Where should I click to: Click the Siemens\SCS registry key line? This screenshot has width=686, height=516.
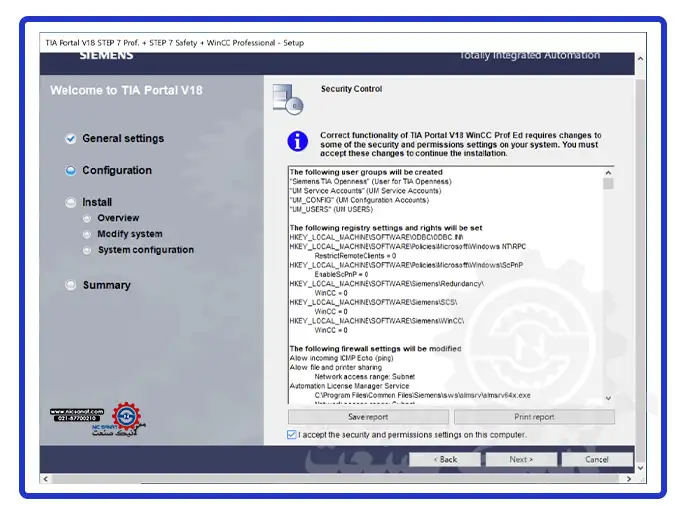point(374,302)
